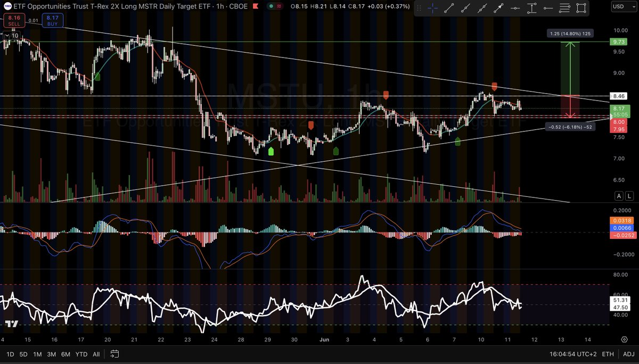The height and width of the screenshot is (364, 639).
Task: Select the 1D range tab
Action: pos(10,354)
